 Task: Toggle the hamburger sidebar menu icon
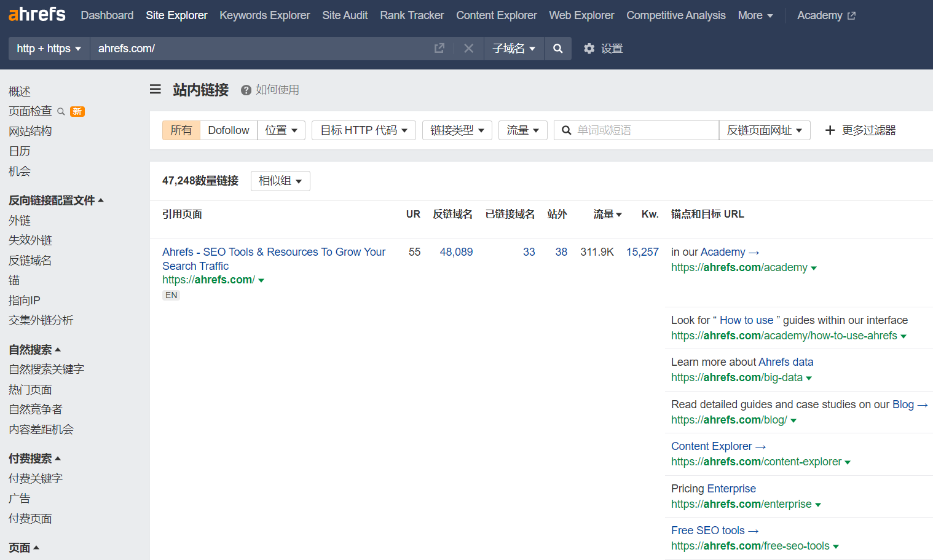coord(155,90)
